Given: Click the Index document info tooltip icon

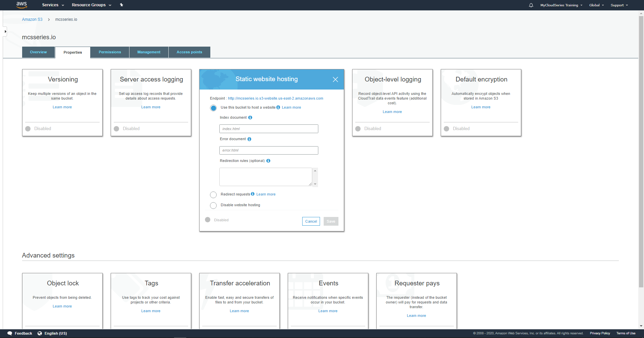Looking at the screenshot, I should click(x=250, y=118).
